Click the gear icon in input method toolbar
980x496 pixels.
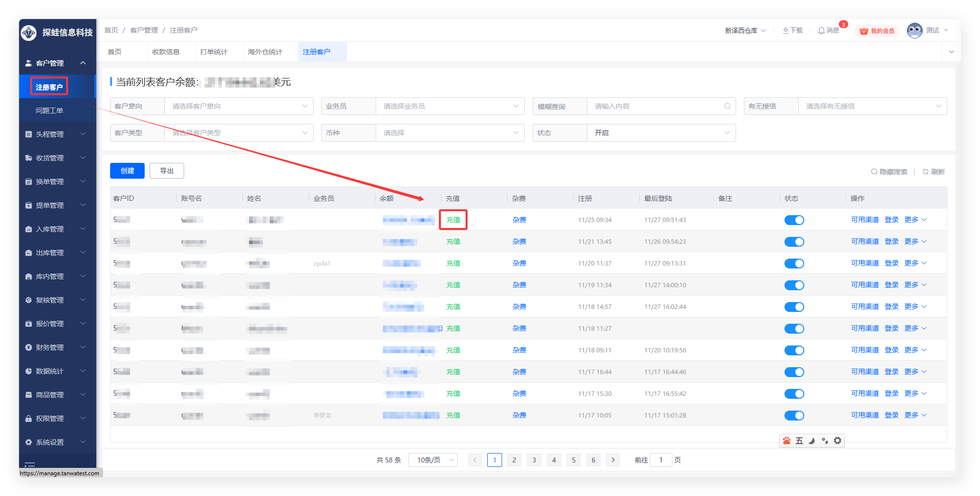point(837,441)
